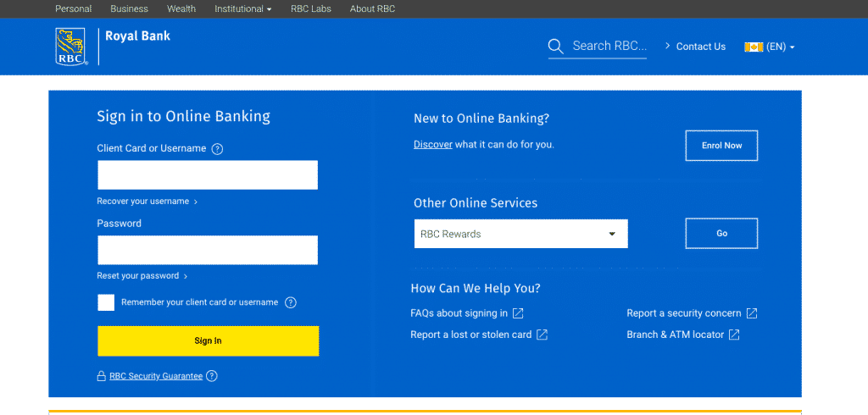
Task: Click external link icon next to Branch & ATM locator
Action: (734, 335)
